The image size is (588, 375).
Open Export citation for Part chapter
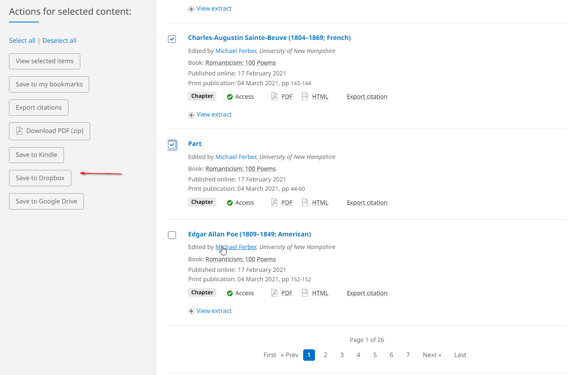[367, 203]
